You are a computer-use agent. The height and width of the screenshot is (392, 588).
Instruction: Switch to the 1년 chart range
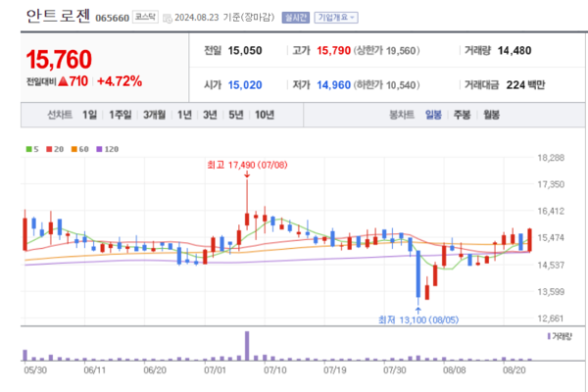point(184,115)
